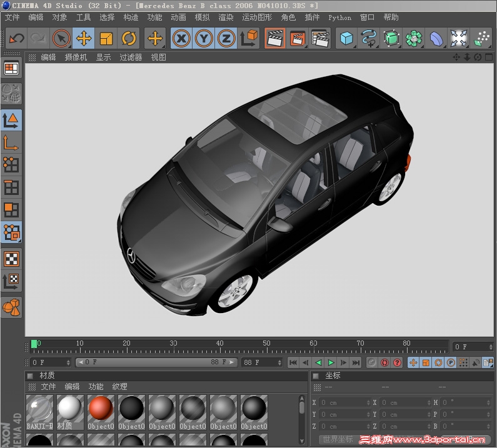This screenshot has width=497, height=448.
Task: Open the spline tools icon
Action: click(369, 38)
